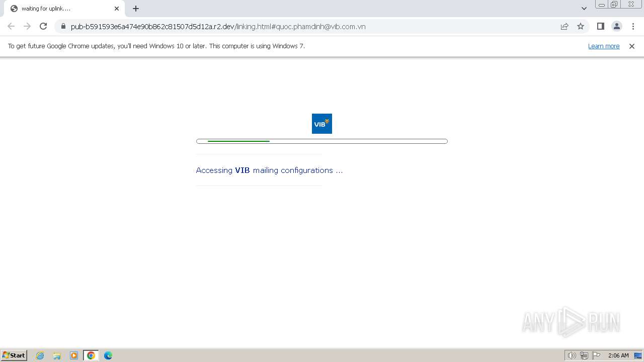644x362 pixels.
Task: Launch Internet Explorer from taskbar
Action: tap(40, 355)
